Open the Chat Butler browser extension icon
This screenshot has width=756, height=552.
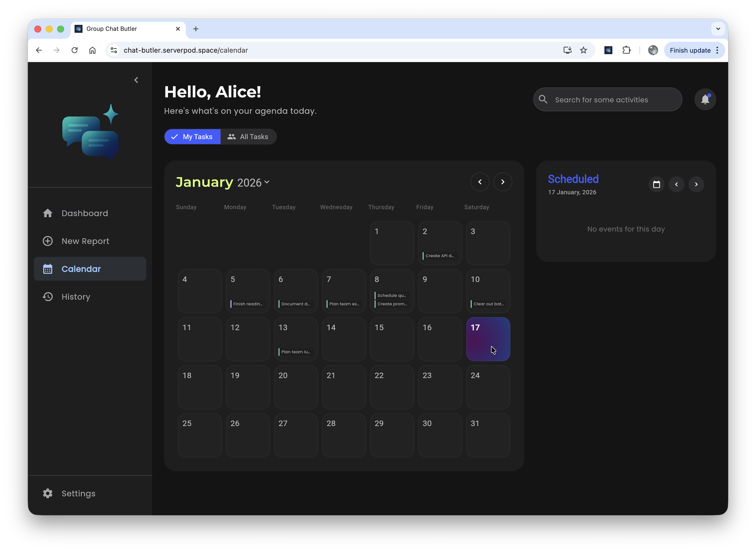point(608,50)
